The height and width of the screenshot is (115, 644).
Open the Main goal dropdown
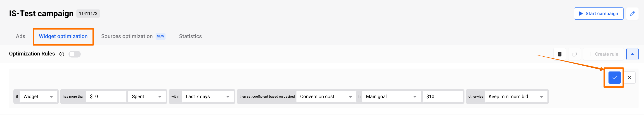tap(391, 97)
